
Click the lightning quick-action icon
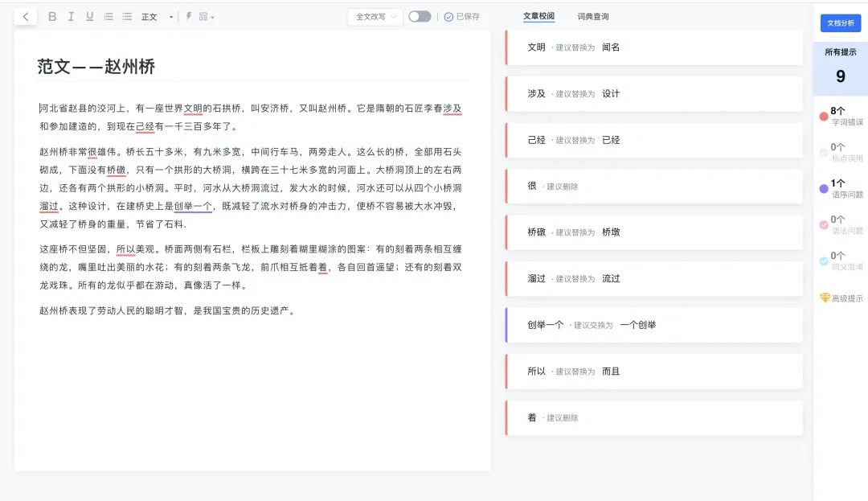(x=189, y=16)
